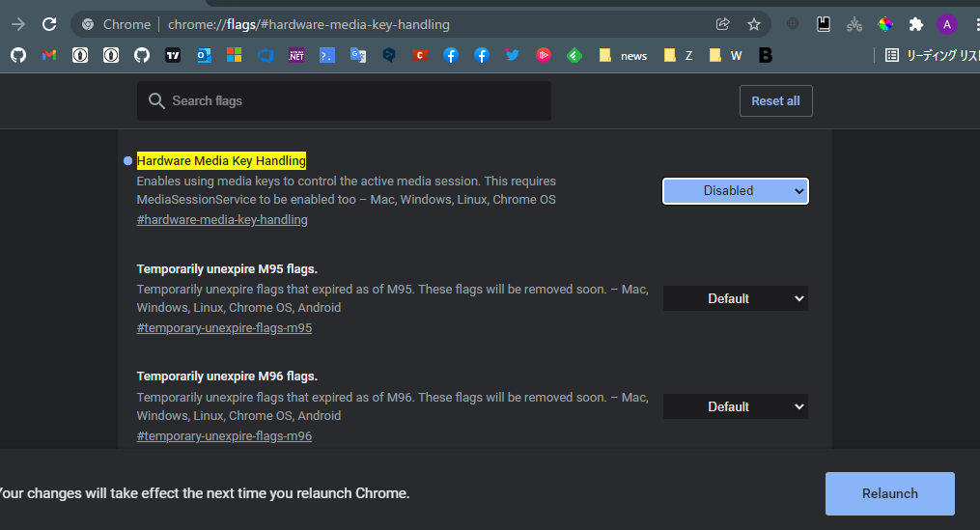Open the M96 flags Default dropdown

coord(736,406)
